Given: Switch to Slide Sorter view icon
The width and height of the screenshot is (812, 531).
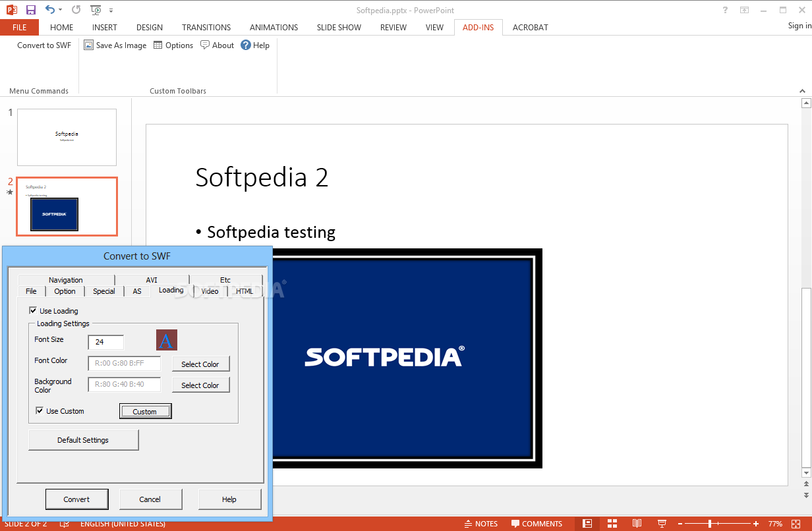Looking at the screenshot, I should (x=612, y=524).
